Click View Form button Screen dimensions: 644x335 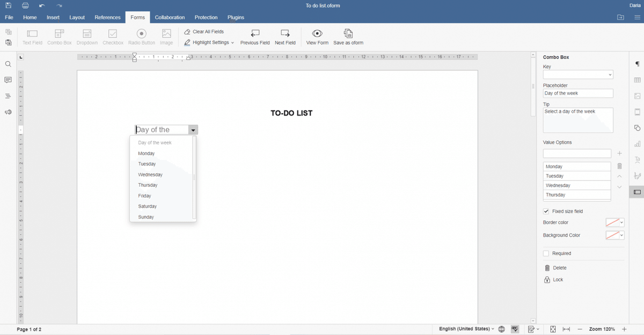click(317, 37)
